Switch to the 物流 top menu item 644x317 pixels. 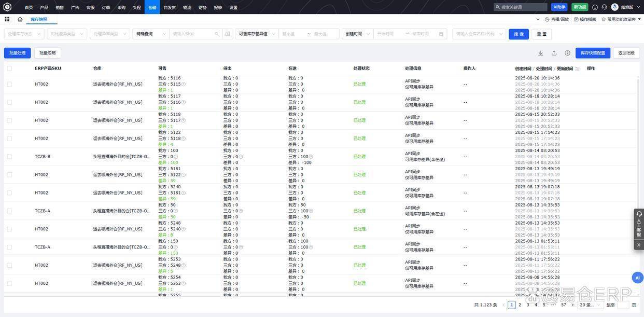(187, 7)
